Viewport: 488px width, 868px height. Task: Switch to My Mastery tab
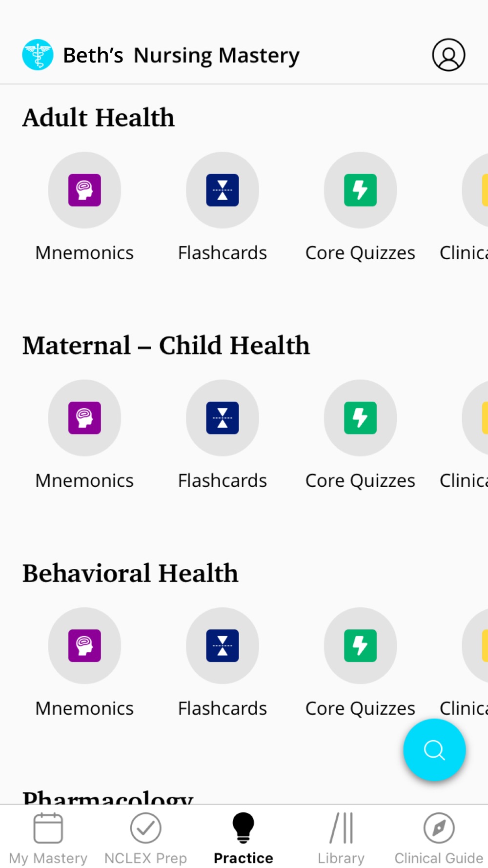coord(48,838)
